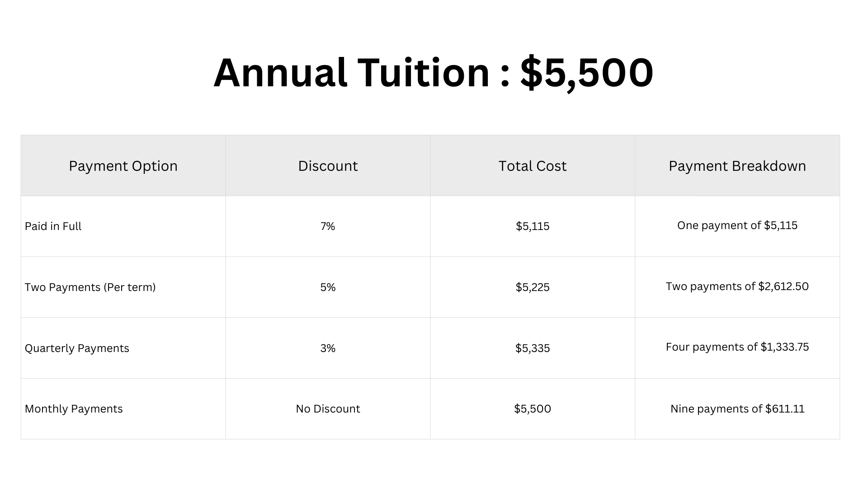
Task: Select the Quarterly Payments cell
Action: point(77,348)
